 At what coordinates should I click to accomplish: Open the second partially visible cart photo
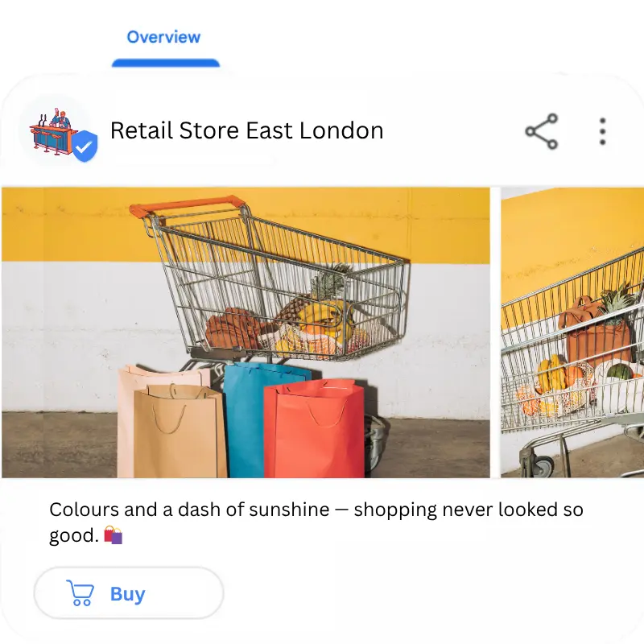pos(572,332)
